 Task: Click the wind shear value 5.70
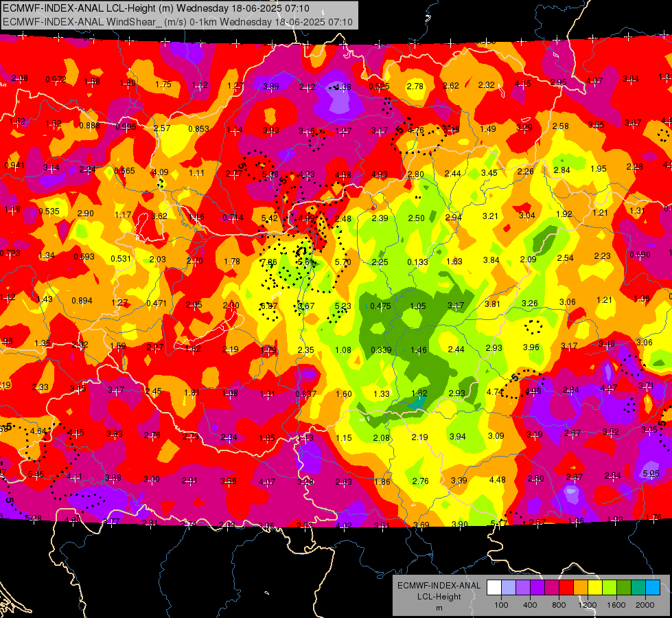(343, 262)
